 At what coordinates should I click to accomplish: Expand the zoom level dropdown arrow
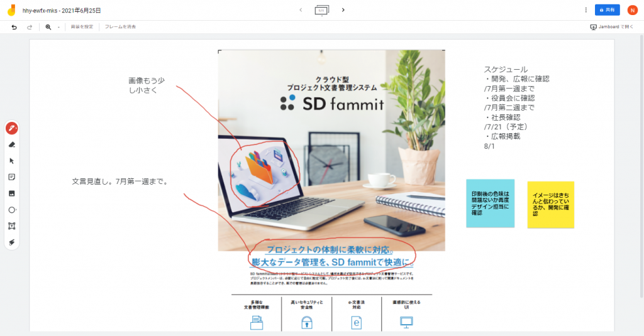(x=58, y=27)
